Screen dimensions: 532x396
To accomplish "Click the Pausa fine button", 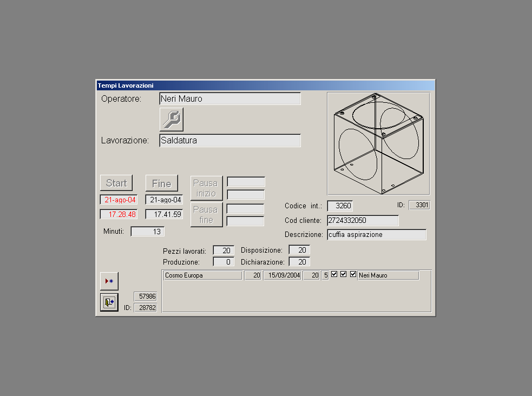I will [x=206, y=215].
